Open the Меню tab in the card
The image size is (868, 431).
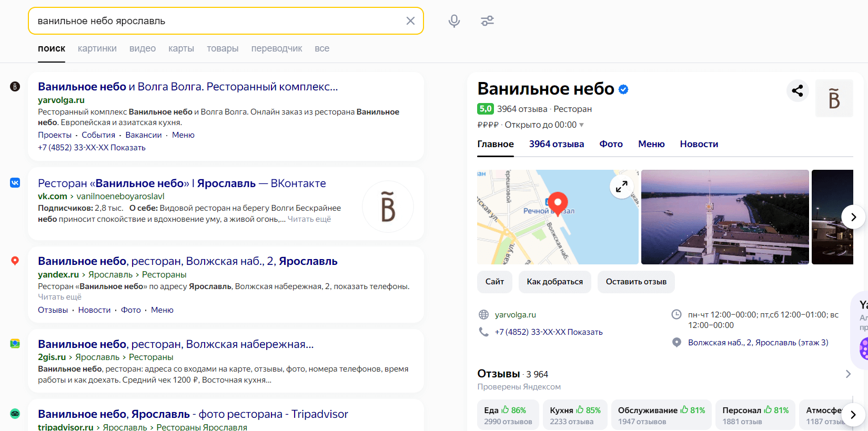point(651,144)
